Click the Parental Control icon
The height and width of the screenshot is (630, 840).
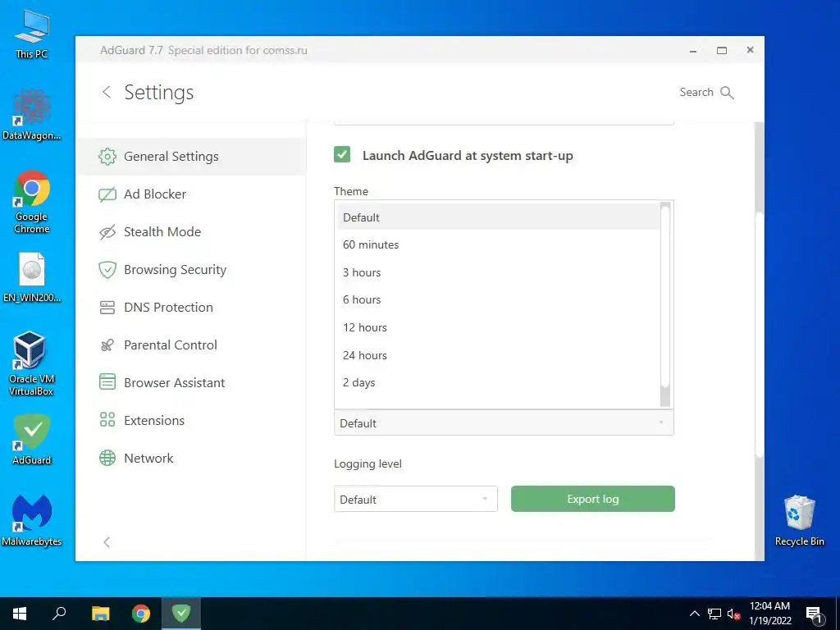(107, 345)
